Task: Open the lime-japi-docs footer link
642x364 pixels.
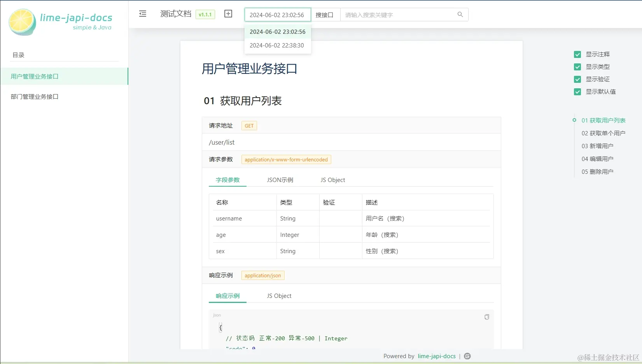Action: [437, 356]
